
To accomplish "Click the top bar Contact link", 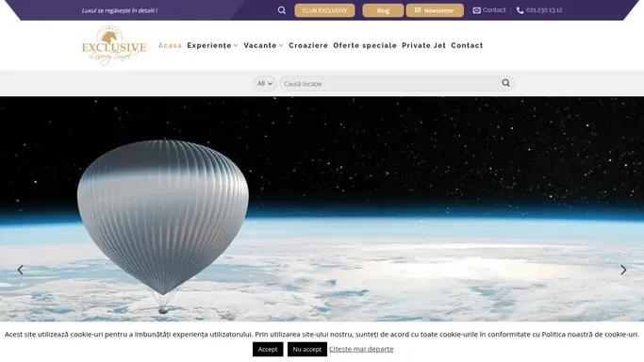I will click(494, 9).
